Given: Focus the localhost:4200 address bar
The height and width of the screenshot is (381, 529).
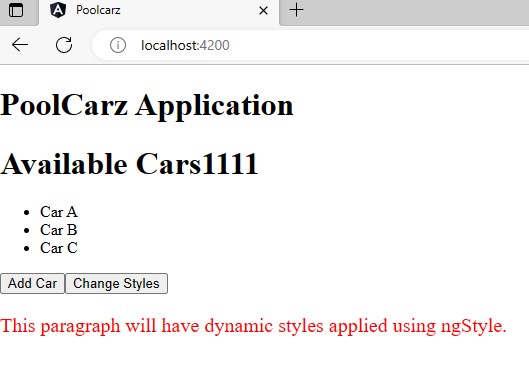Looking at the screenshot, I should (x=310, y=45).
